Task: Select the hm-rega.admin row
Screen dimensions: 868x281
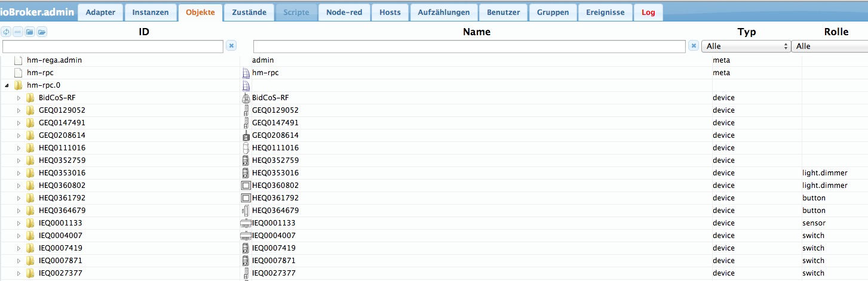Action: point(434,60)
